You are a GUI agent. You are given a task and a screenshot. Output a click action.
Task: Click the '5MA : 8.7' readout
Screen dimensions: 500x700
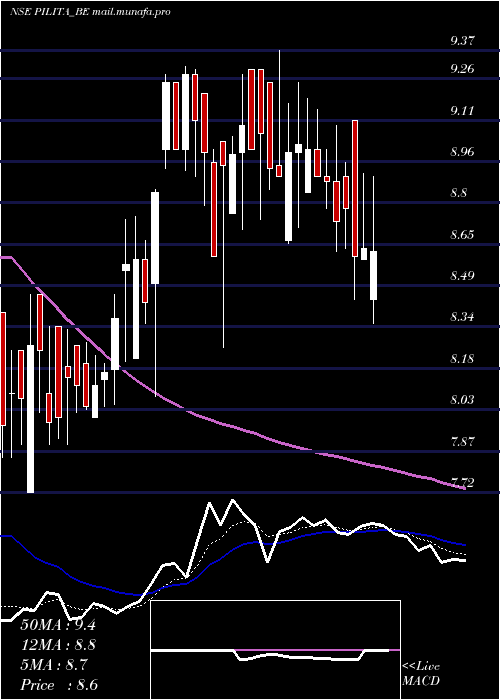coord(54,665)
